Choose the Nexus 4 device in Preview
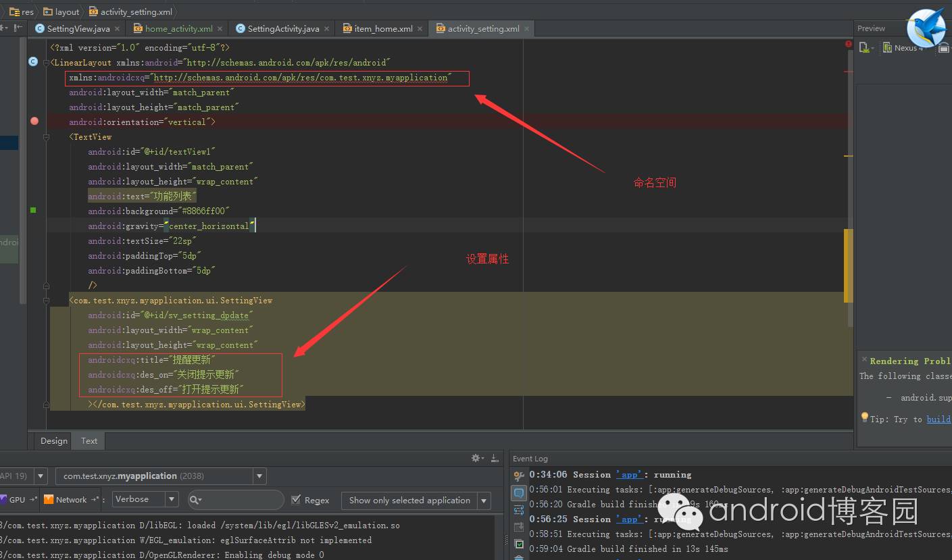Image resolution: width=952 pixels, height=560 pixels. pos(903,48)
